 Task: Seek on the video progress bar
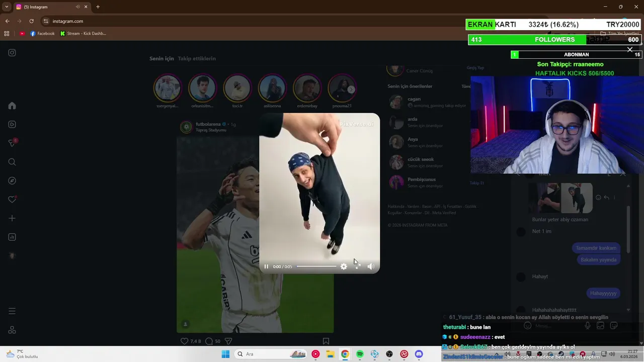coord(316,266)
